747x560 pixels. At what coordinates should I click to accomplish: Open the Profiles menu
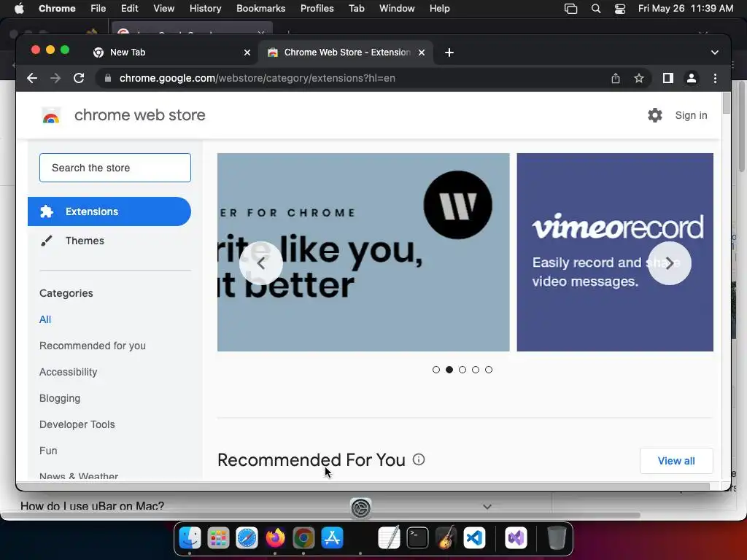coord(317,9)
